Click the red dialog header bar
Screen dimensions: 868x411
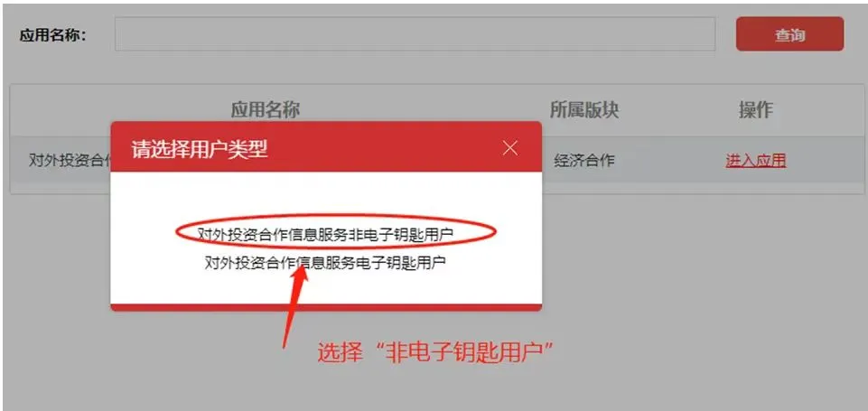[326, 146]
